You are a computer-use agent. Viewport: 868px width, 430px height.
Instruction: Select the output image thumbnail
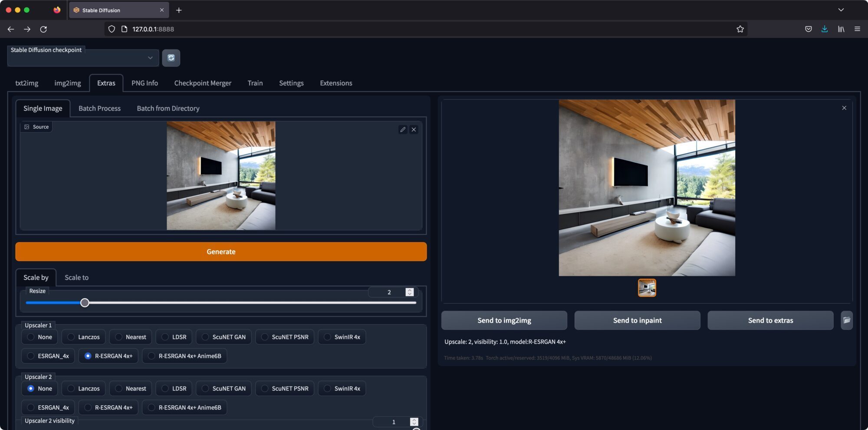click(x=647, y=288)
